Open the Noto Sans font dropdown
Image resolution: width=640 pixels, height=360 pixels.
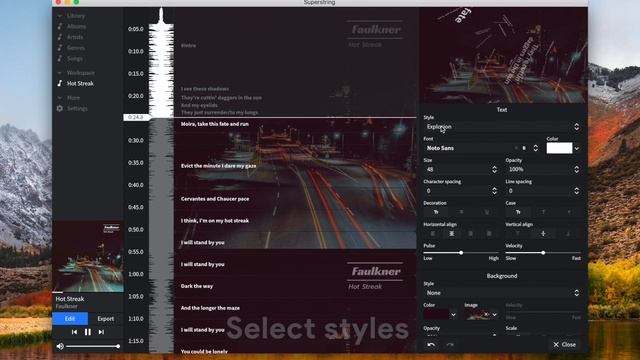click(482, 148)
